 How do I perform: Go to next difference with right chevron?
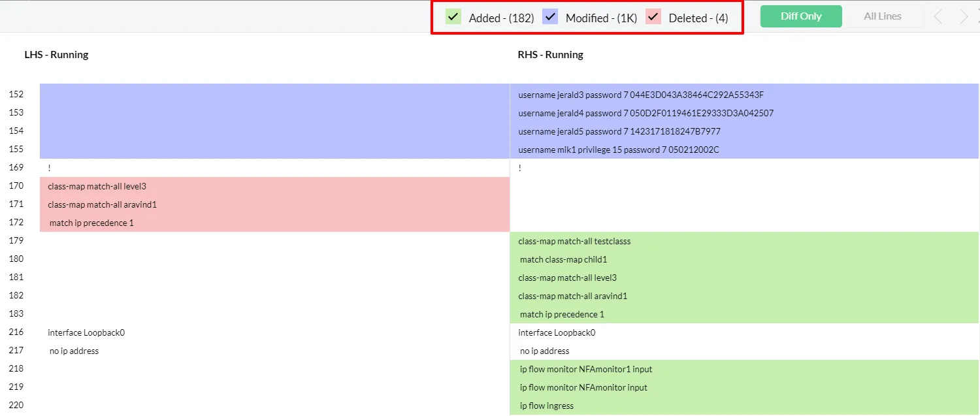[x=964, y=16]
